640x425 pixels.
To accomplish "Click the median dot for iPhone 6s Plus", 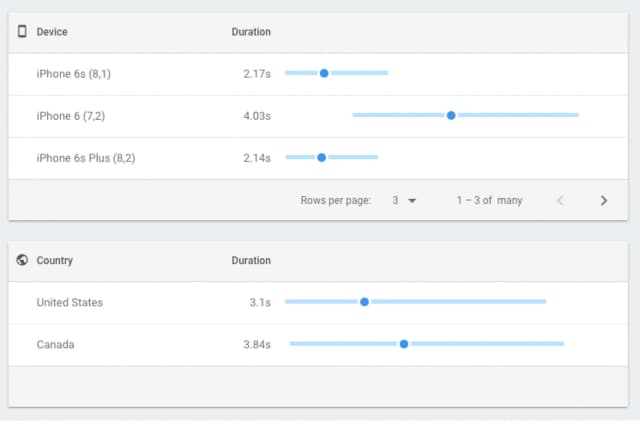I will (322, 157).
